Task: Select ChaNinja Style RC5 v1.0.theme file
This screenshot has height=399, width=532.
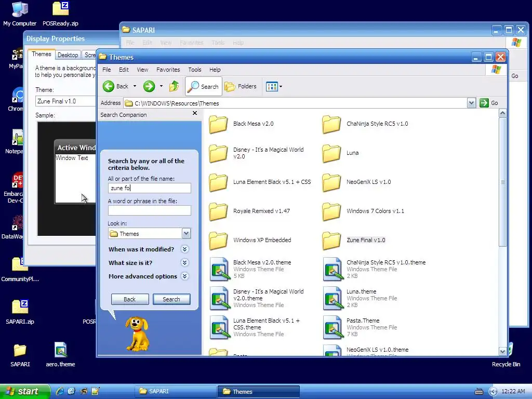Action: [375, 269]
